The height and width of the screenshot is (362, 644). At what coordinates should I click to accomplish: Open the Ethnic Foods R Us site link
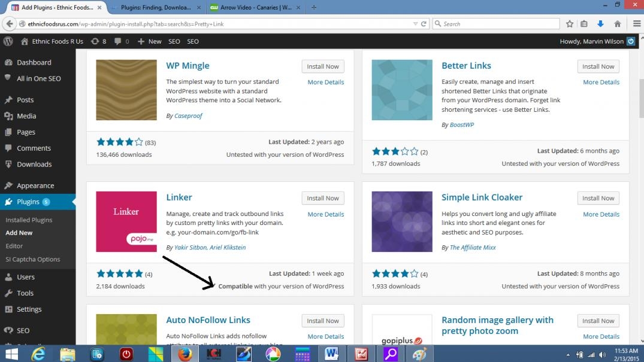click(52, 41)
